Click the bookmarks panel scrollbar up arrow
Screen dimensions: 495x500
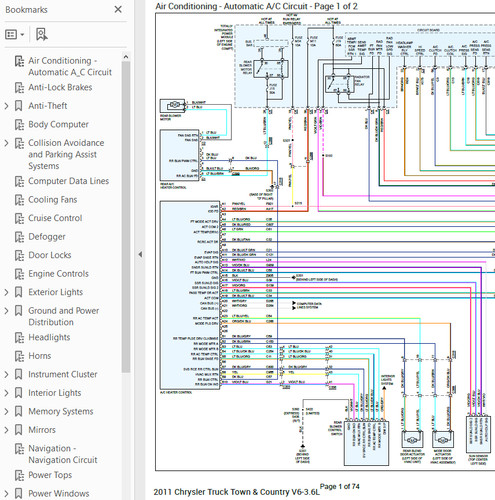tap(126, 57)
